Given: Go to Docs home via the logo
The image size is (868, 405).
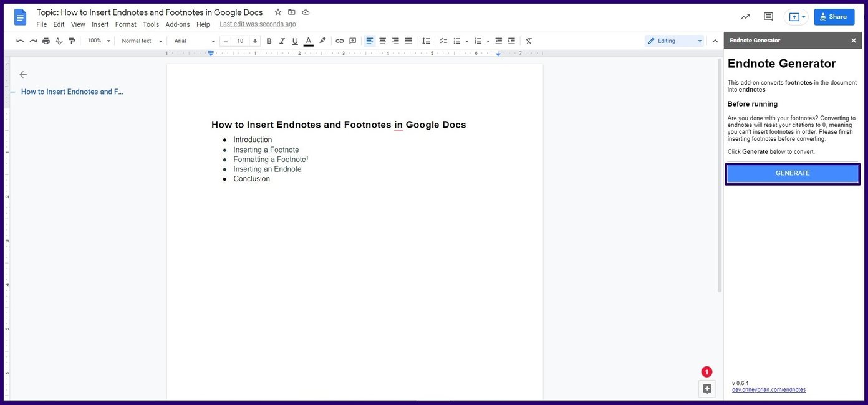Looking at the screenshot, I should tap(21, 17).
